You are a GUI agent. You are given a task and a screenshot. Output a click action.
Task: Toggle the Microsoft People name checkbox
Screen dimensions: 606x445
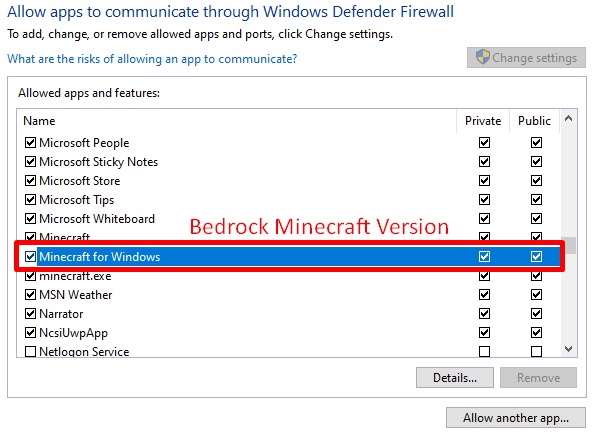pyautogui.click(x=30, y=143)
